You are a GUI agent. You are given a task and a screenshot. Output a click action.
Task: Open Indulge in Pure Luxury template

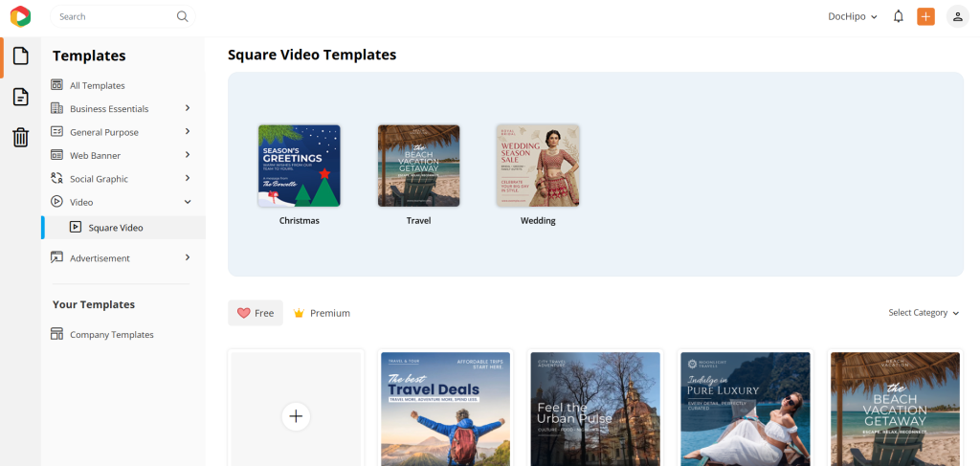click(746, 410)
